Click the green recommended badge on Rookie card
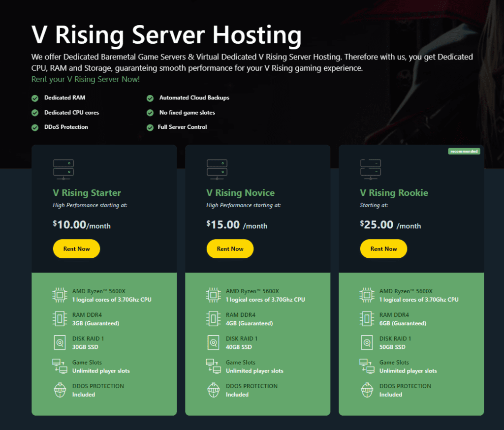504x430 pixels. 464,152
